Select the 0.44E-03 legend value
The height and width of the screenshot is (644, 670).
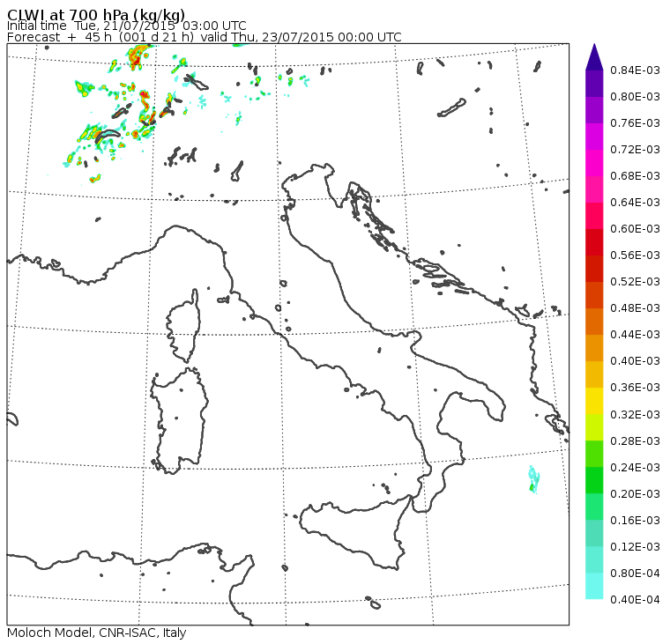635,335
